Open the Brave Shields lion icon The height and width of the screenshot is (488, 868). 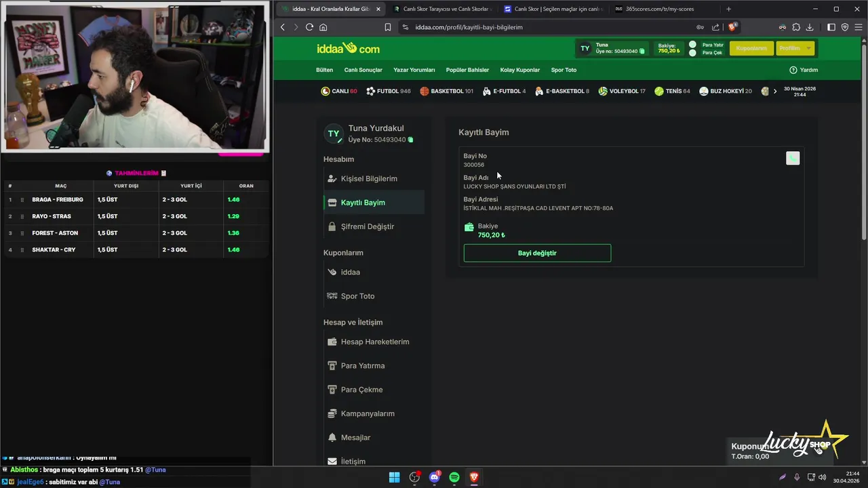pyautogui.click(x=732, y=27)
